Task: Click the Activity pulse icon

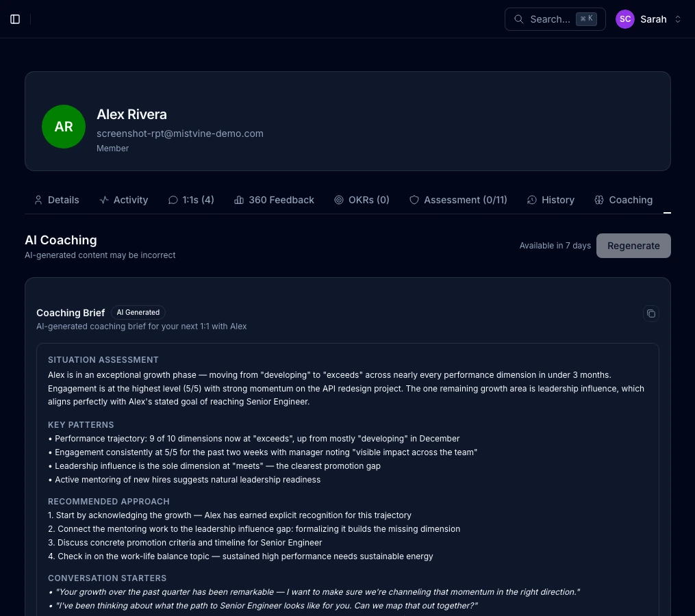Action: click(104, 200)
